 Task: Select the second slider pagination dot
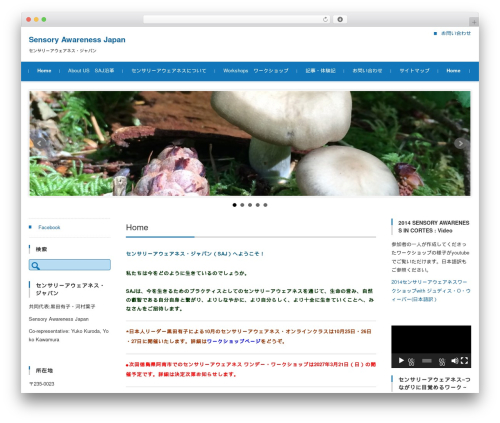242,205
